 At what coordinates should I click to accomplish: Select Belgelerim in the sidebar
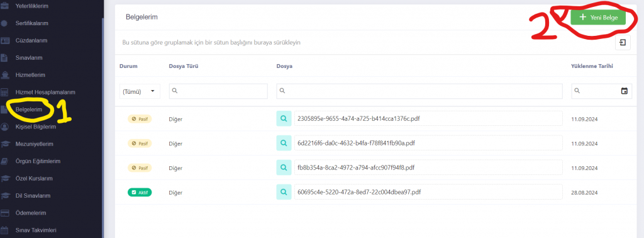coord(29,110)
